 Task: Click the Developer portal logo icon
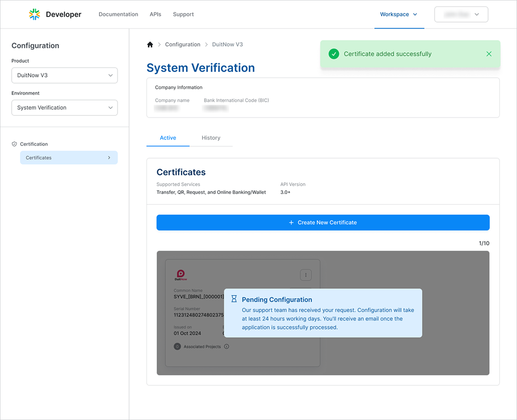34,14
